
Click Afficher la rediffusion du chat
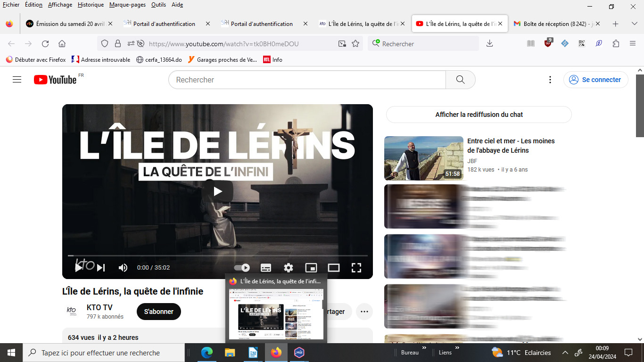[479, 115]
